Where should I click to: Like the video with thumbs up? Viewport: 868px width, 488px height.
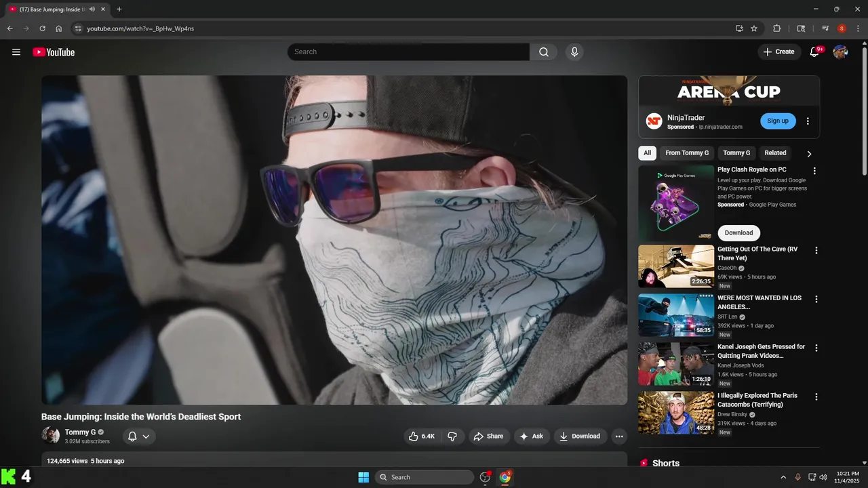tap(422, 436)
